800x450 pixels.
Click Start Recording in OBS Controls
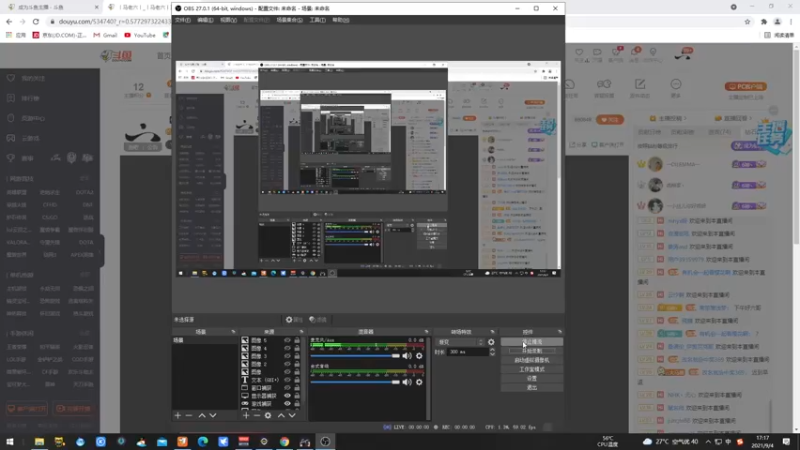point(532,351)
